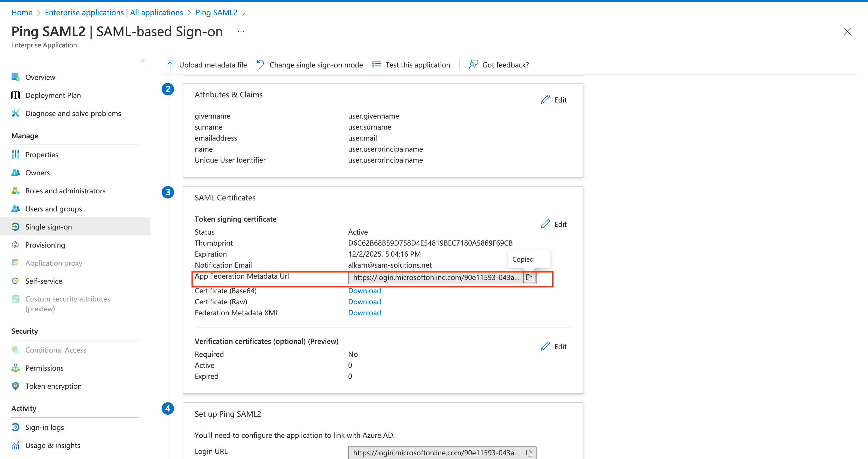Download the Certificate (Base64)

364,290
